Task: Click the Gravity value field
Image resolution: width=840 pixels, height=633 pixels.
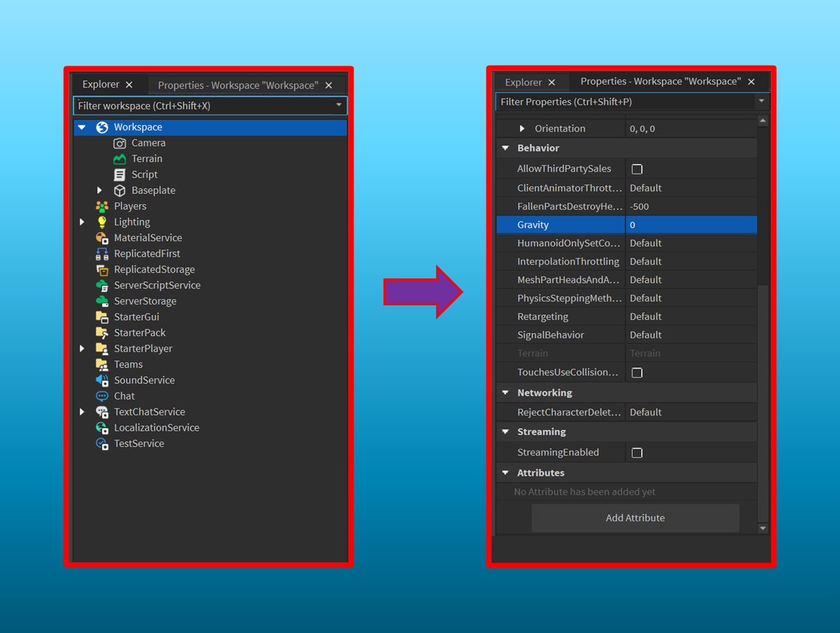Action: [691, 225]
